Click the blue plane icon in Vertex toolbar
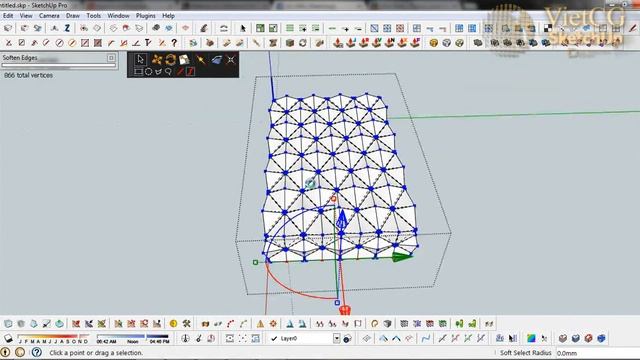This screenshot has width=640, height=360. 216,60
